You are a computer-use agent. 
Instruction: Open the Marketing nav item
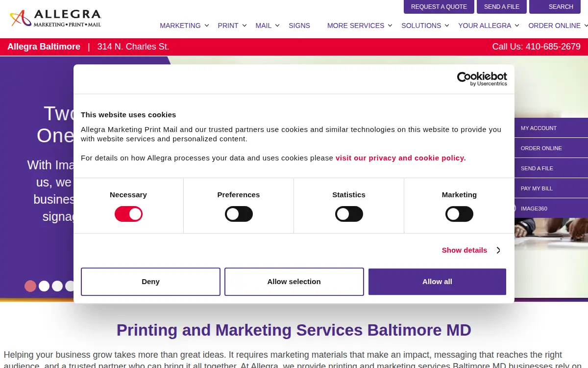(x=180, y=26)
